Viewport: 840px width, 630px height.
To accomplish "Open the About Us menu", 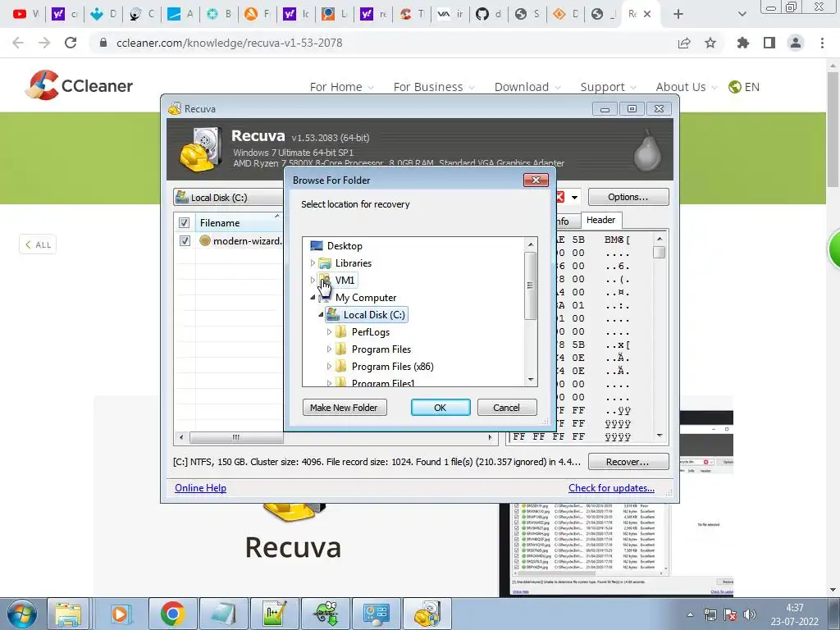I will point(687,87).
